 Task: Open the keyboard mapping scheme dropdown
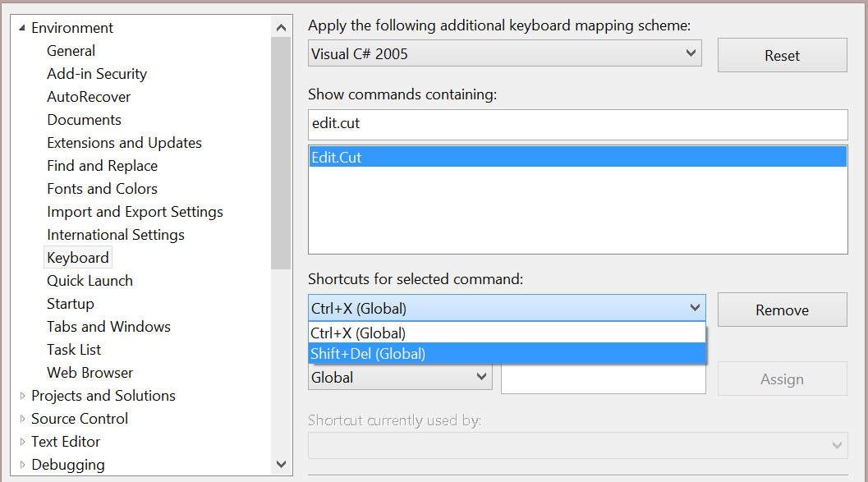click(505, 53)
